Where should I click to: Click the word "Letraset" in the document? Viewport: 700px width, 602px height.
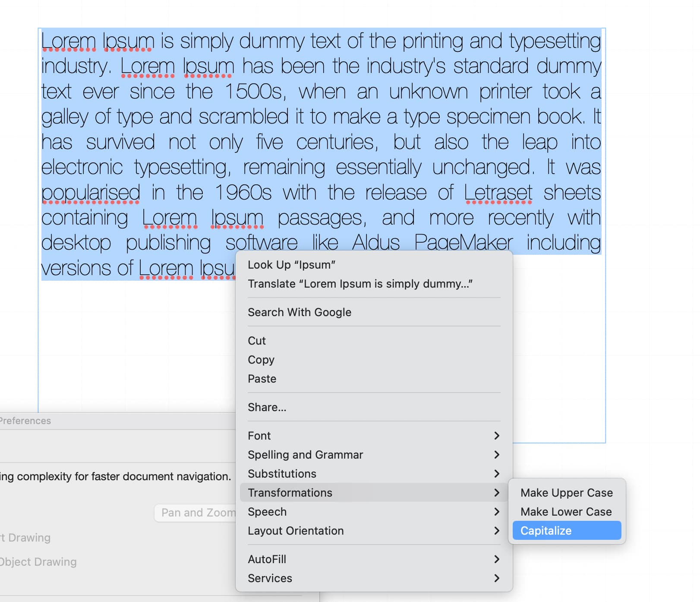click(x=498, y=193)
